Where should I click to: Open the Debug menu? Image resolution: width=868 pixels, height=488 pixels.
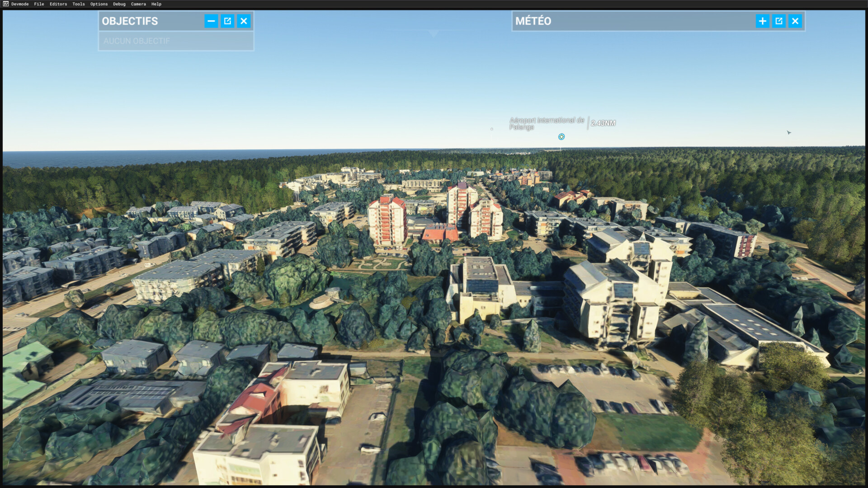pos(119,4)
